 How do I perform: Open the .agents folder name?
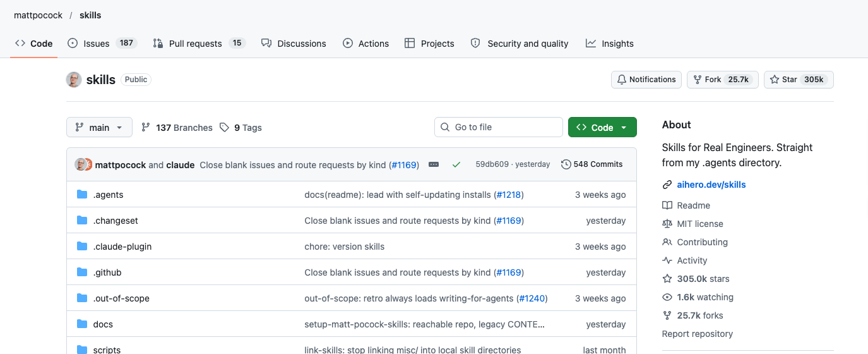pos(108,195)
